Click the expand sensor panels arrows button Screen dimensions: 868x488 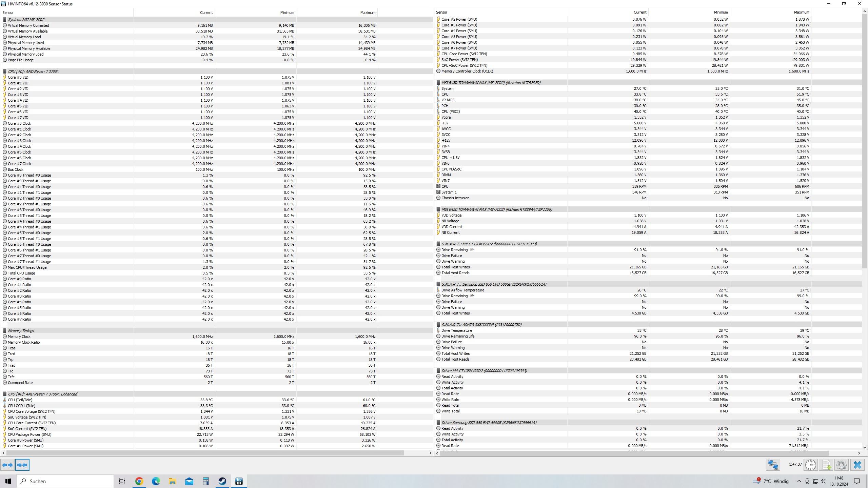pos(7,465)
